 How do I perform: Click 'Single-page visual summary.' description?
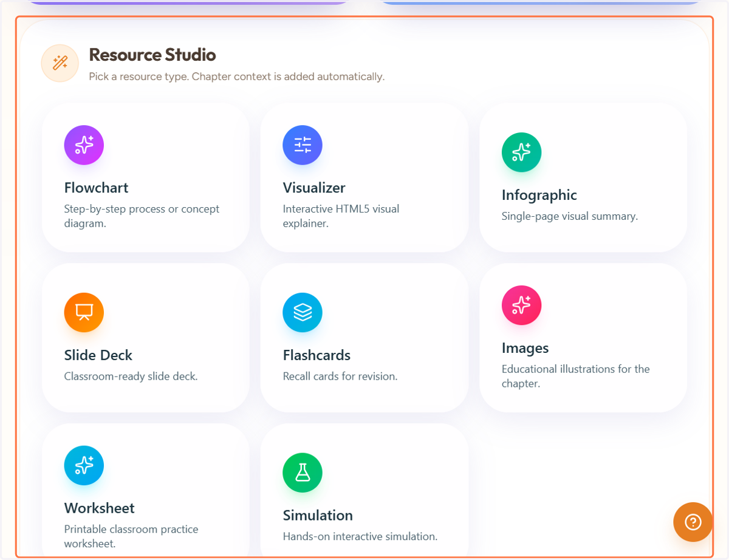[570, 216]
